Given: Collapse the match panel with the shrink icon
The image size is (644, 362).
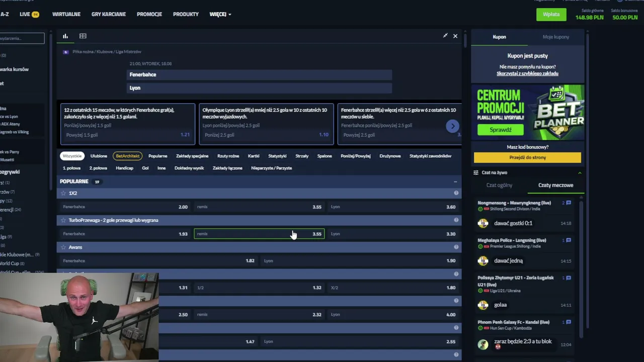Looking at the screenshot, I should [x=445, y=36].
